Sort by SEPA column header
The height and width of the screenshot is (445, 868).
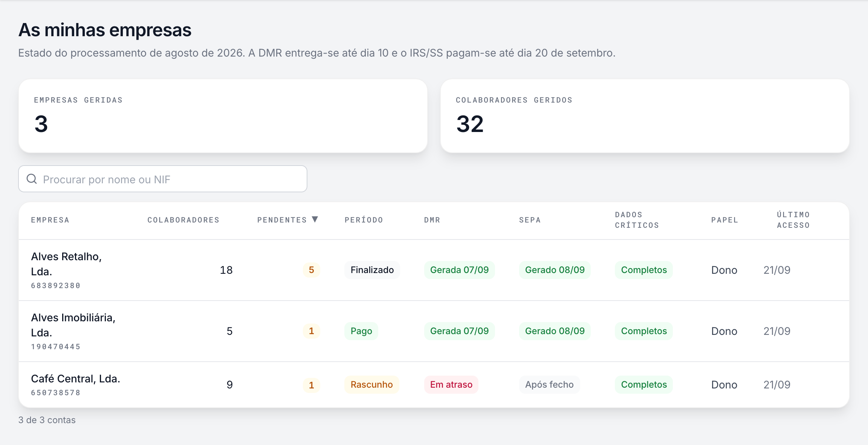(530, 220)
